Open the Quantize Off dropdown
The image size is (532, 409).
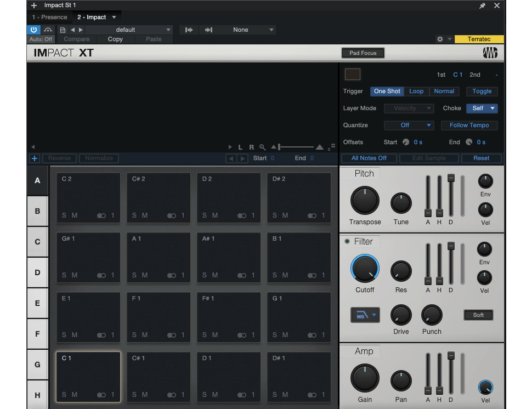pos(409,125)
